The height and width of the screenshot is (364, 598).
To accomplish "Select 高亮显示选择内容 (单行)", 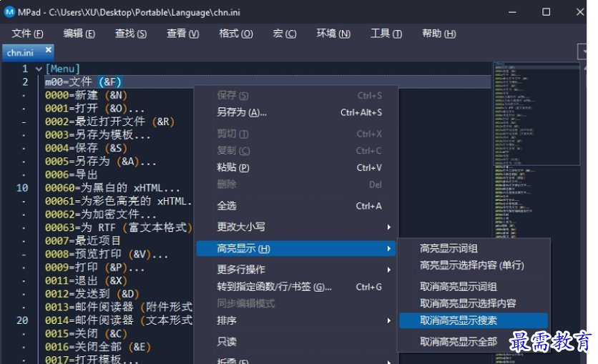I will [474, 265].
